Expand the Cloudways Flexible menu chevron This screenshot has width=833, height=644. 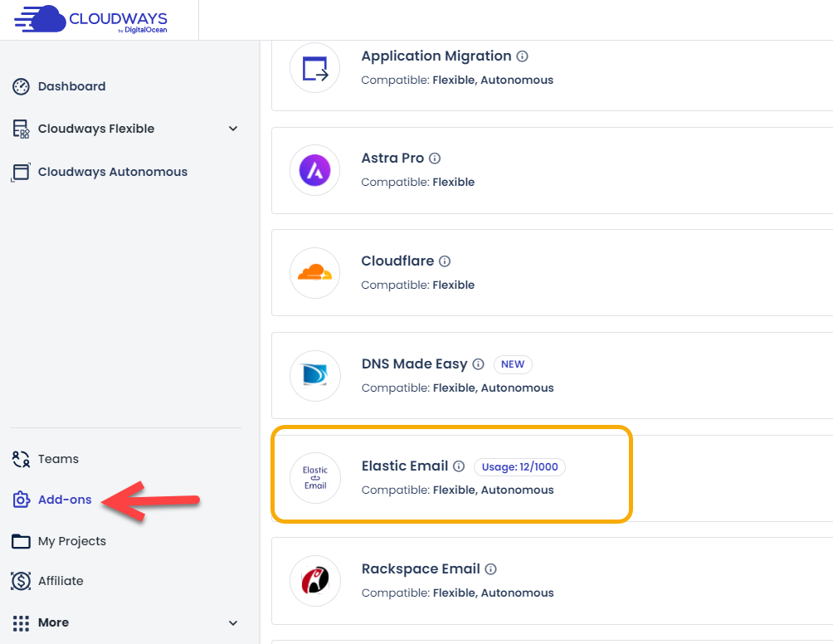pos(233,129)
